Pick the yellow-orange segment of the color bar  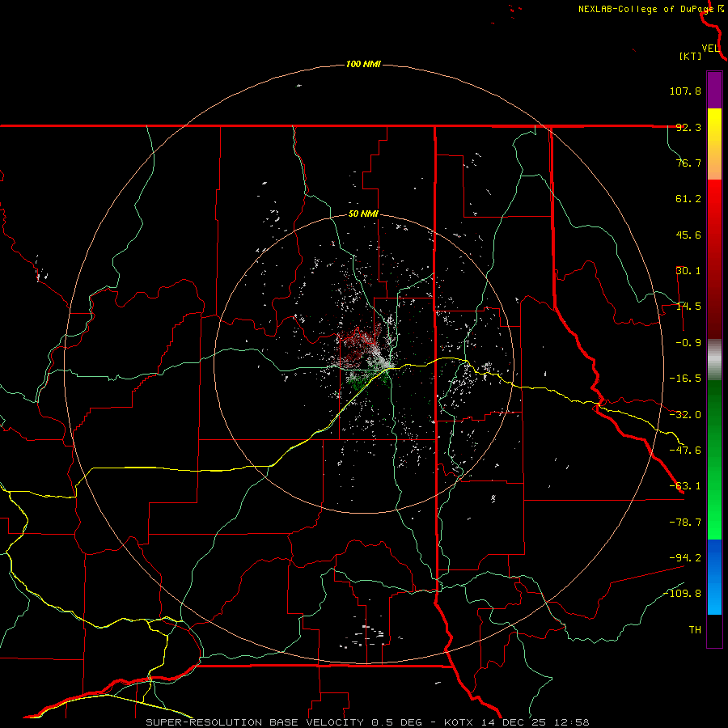pyautogui.click(x=714, y=144)
